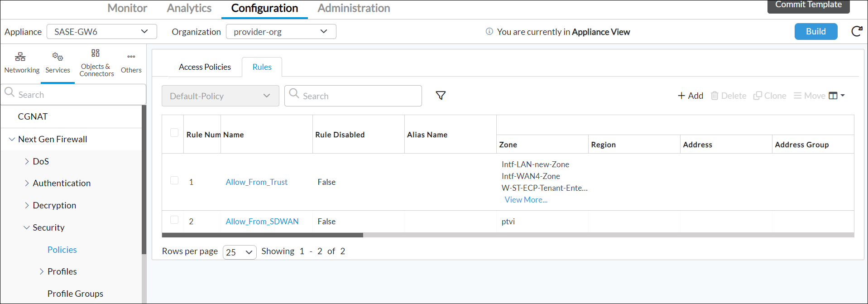Click the Clone rule button
The image size is (868, 304).
click(x=770, y=96)
